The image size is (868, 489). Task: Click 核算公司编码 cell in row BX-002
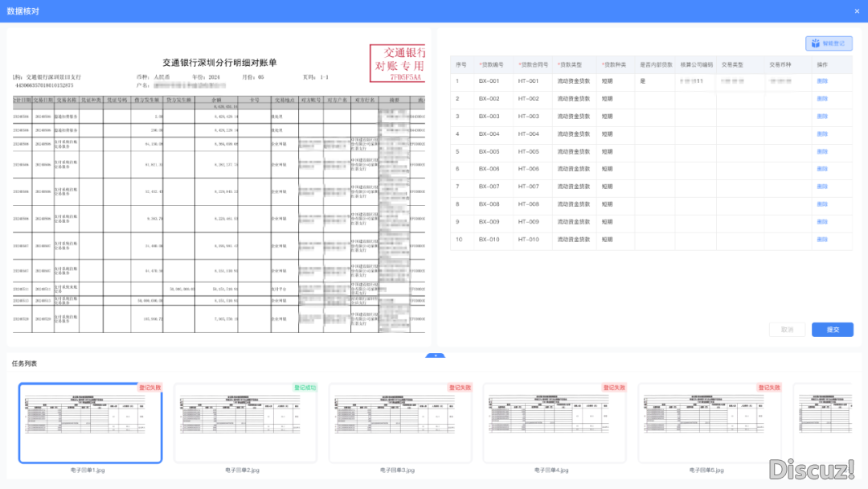pos(694,99)
